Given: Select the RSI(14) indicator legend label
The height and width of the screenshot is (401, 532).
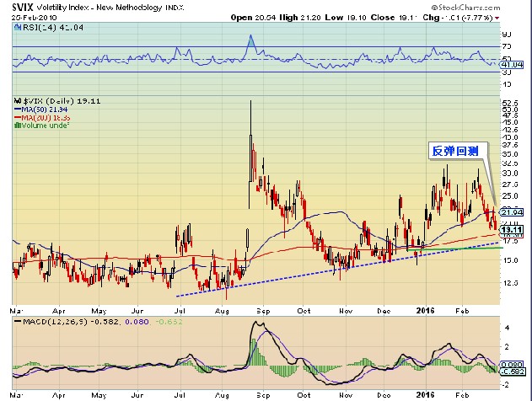Looking at the screenshot, I should coord(32,28).
